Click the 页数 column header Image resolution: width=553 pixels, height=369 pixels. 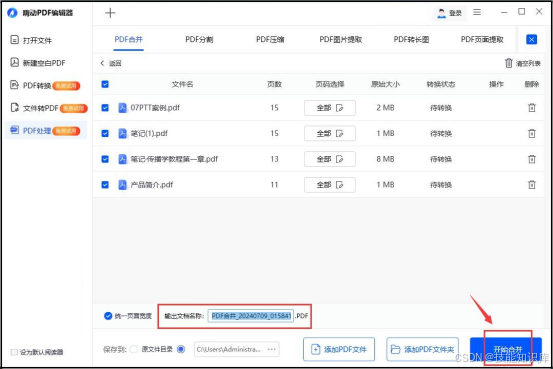point(274,84)
